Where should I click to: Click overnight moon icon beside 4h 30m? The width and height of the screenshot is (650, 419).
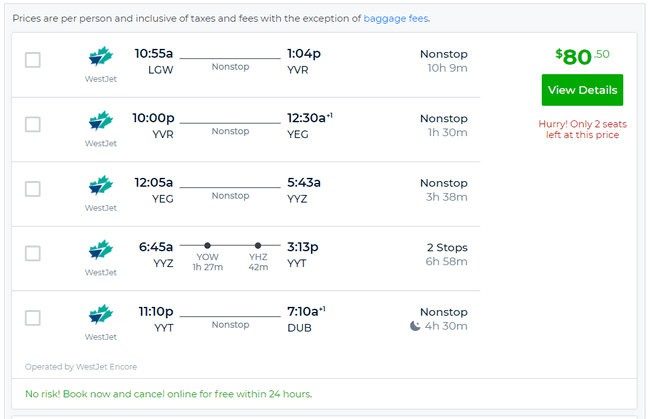point(415,326)
